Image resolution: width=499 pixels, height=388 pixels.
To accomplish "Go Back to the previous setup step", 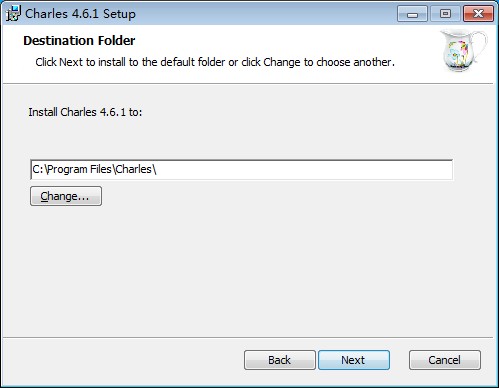I will (x=280, y=360).
